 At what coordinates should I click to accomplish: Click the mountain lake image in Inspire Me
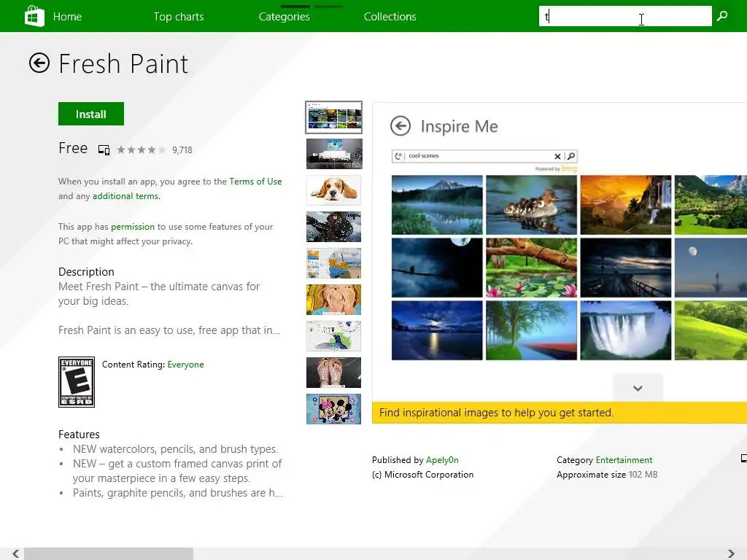pyautogui.click(x=437, y=205)
